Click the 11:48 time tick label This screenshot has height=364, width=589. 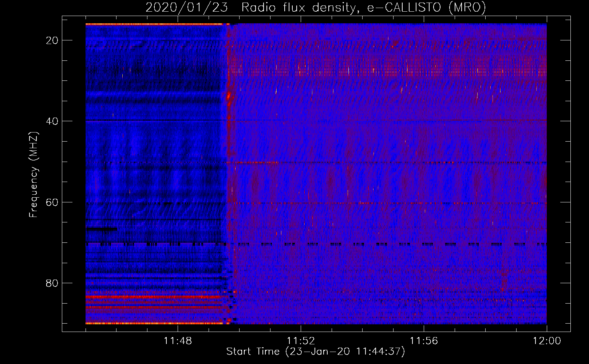tap(178, 341)
